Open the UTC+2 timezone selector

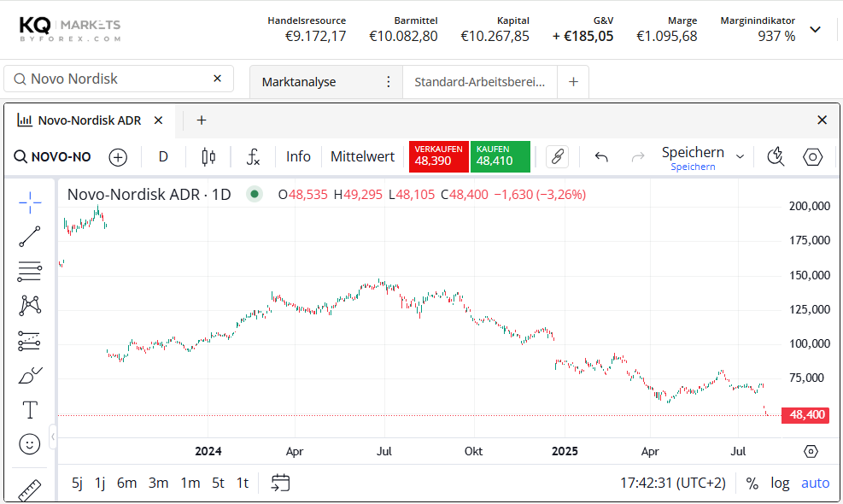(672, 483)
